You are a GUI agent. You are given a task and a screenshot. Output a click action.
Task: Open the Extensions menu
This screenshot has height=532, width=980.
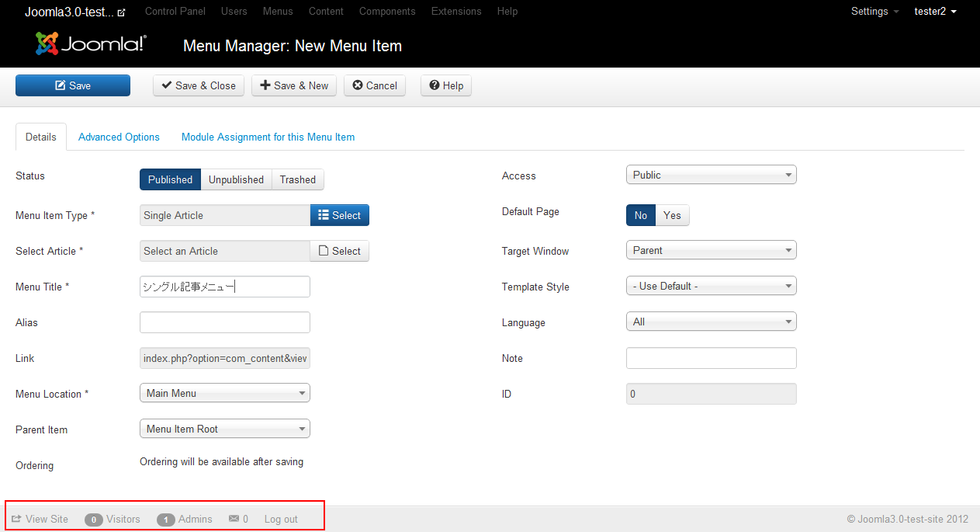(456, 12)
